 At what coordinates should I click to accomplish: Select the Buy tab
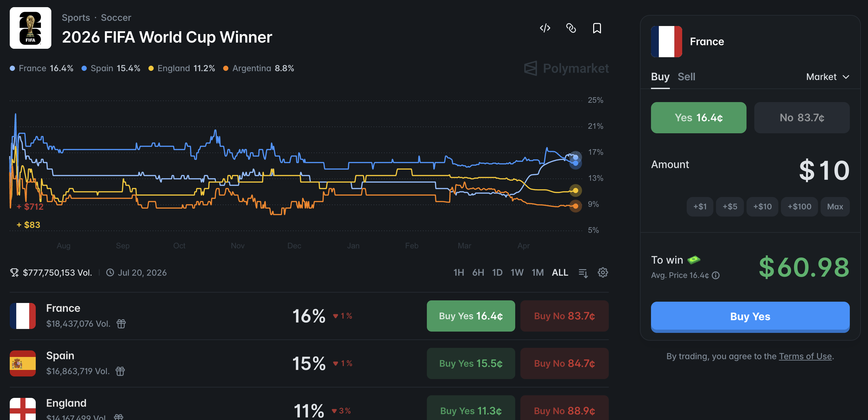click(660, 77)
